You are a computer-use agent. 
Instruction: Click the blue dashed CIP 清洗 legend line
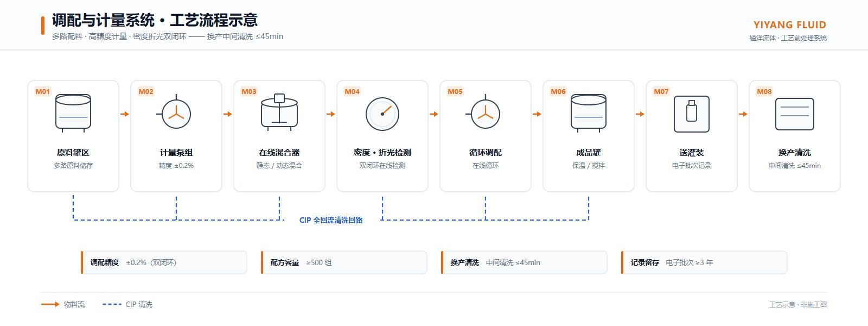click(112, 304)
